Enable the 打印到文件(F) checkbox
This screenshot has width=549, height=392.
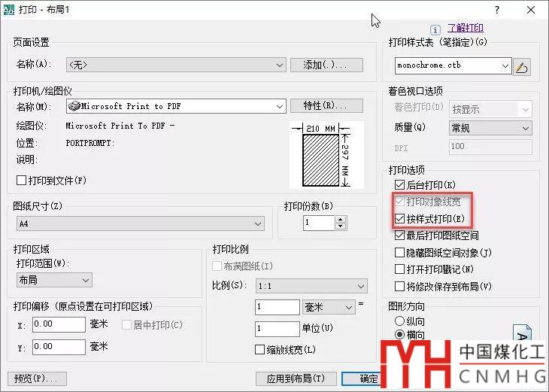click(x=21, y=181)
